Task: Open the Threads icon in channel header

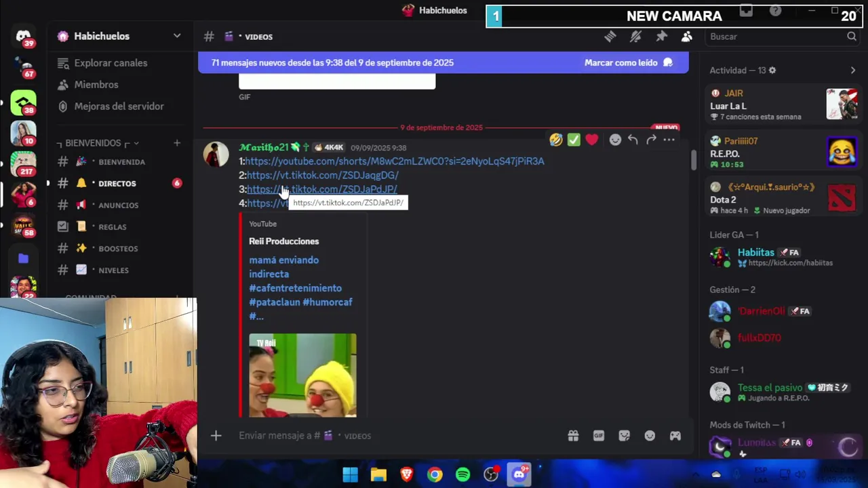Action: pyautogui.click(x=610, y=37)
